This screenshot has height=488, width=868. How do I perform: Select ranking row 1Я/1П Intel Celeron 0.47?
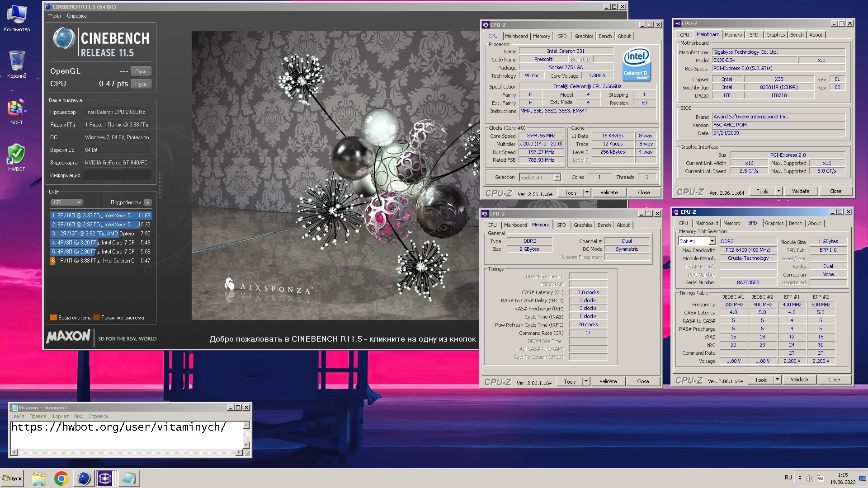tap(101, 261)
